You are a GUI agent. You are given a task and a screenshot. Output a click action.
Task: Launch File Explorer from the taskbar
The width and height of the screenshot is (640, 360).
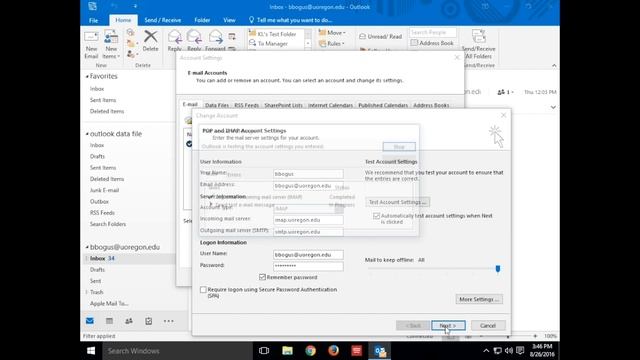click(x=287, y=351)
